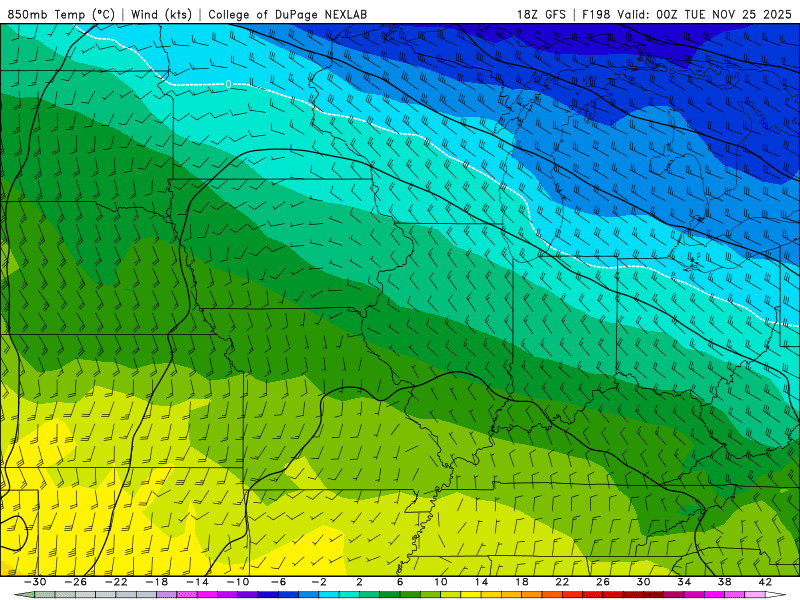
Task: Click the "-2" color scale label
Action: 319,582
